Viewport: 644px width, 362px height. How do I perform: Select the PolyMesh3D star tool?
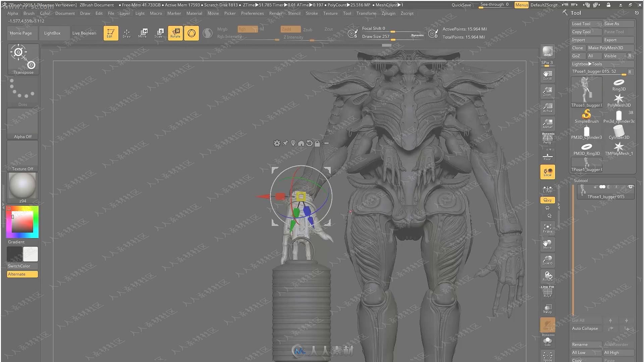click(619, 101)
